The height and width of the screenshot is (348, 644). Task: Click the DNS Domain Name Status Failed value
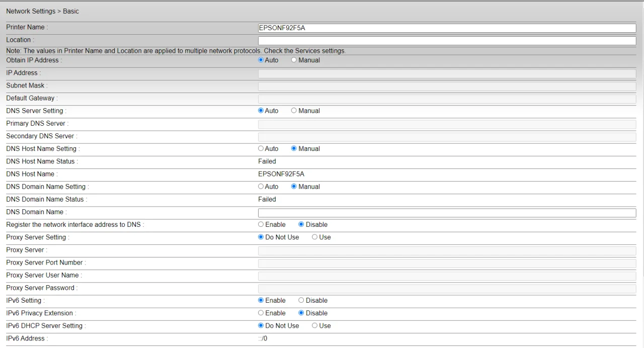tap(267, 199)
